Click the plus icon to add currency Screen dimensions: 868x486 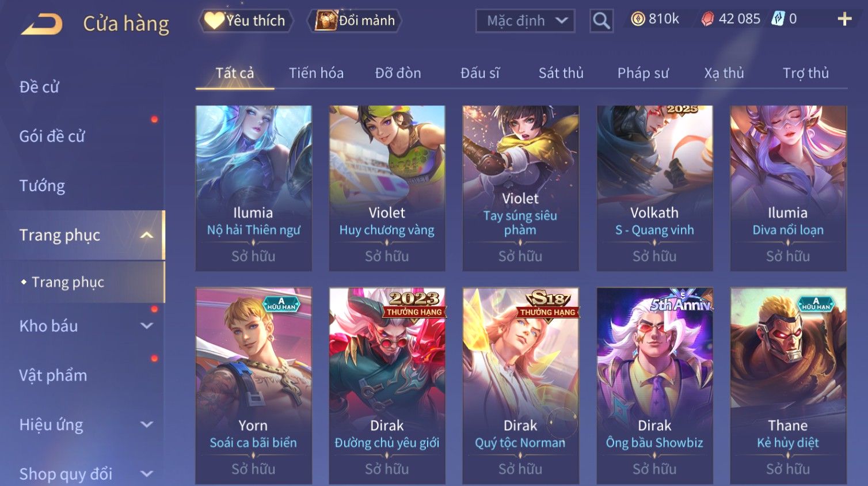coord(844,19)
